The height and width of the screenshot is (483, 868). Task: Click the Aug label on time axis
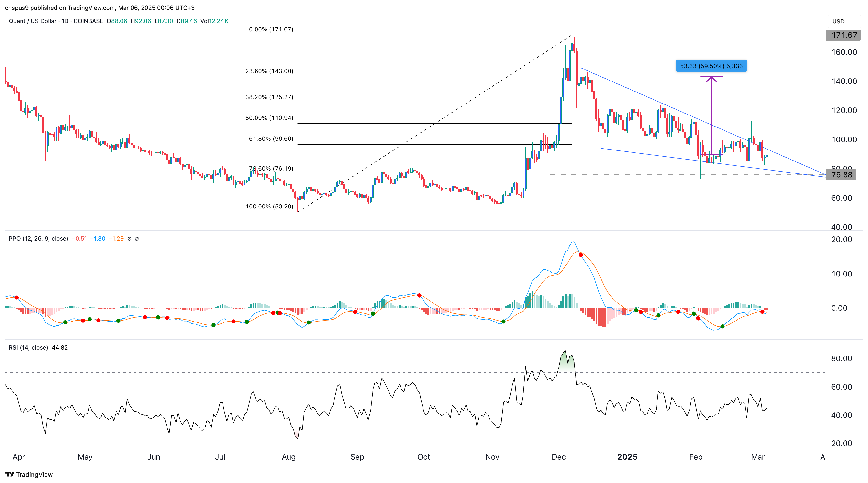(x=289, y=457)
